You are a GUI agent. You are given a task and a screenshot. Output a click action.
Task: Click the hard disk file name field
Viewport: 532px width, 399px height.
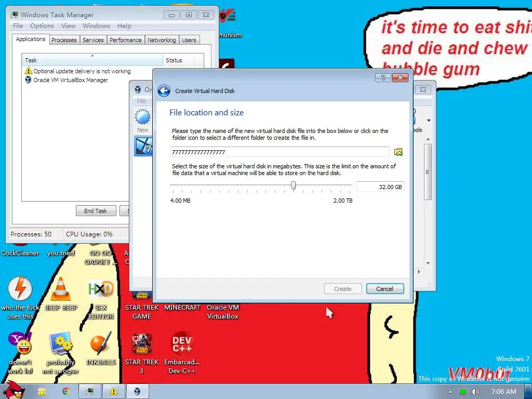[x=280, y=152]
